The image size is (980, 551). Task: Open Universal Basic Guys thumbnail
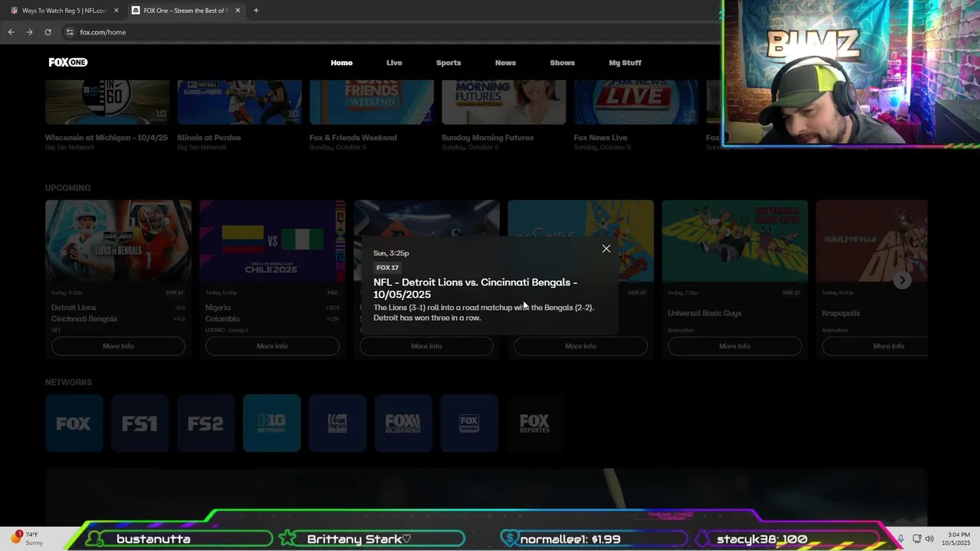pos(734,240)
